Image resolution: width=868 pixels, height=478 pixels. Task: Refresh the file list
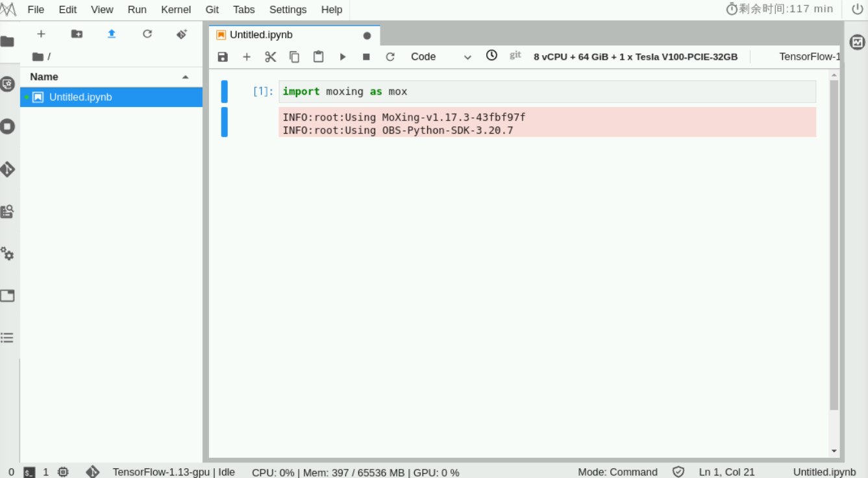[x=147, y=34]
